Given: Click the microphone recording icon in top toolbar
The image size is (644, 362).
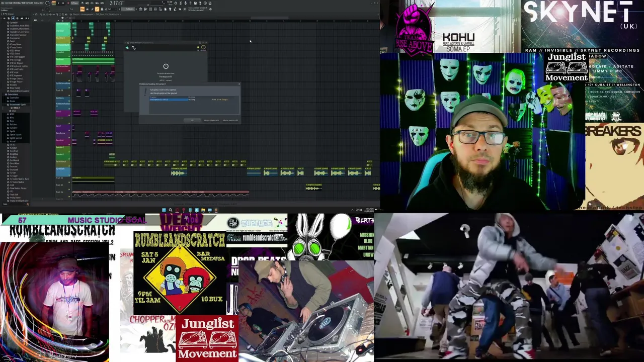Looking at the screenshot, I should pos(186,3).
